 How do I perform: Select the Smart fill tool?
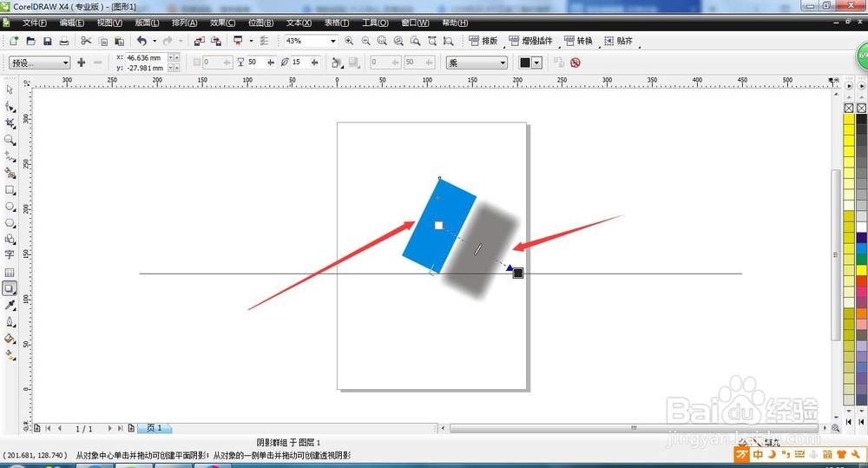coord(10,173)
